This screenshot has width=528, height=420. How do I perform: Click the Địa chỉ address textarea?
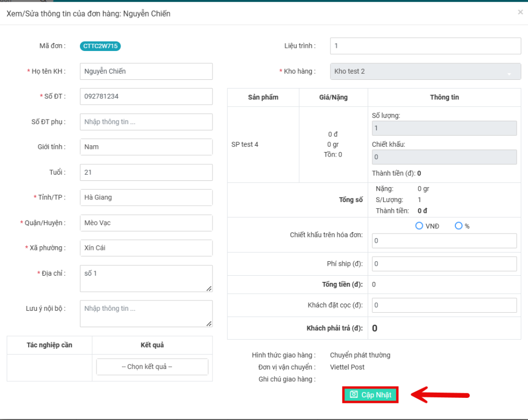146,278
